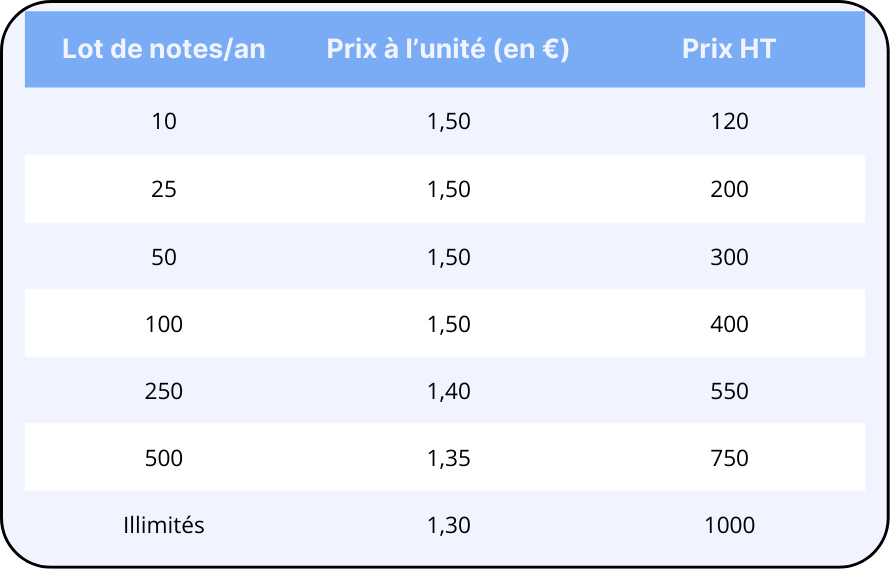Select the Prix HT value 1000
Viewport: 890px width, 569px height.
point(729,525)
